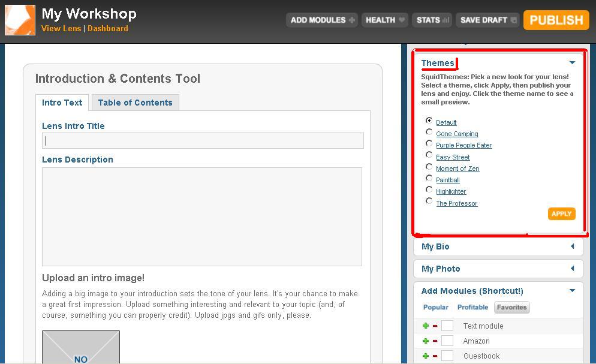Click the quantity box for Amazon module
This screenshot has width=596, height=364.
447,341
